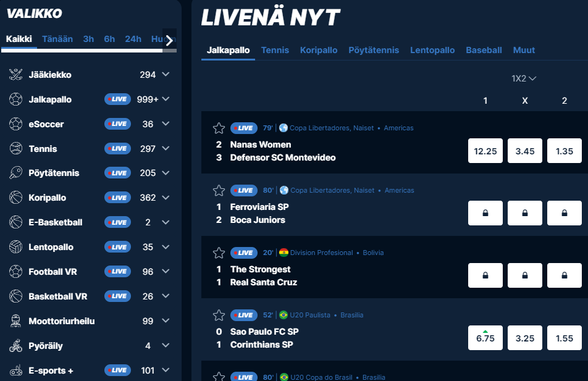Screen dimensions: 588x381
Task: Open the 1X2 market type dropdown
Action: 524,78
